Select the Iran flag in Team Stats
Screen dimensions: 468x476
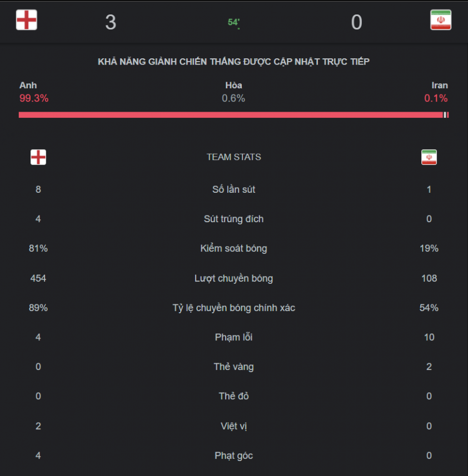[x=429, y=157]
